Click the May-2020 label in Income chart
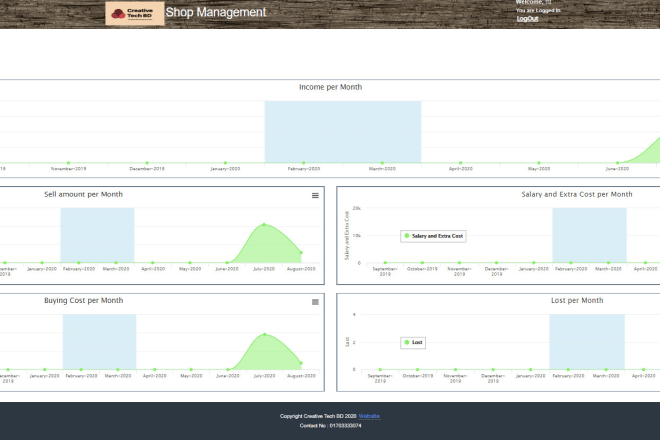Viewport: 660px width, 440px height. pos(539,169)
